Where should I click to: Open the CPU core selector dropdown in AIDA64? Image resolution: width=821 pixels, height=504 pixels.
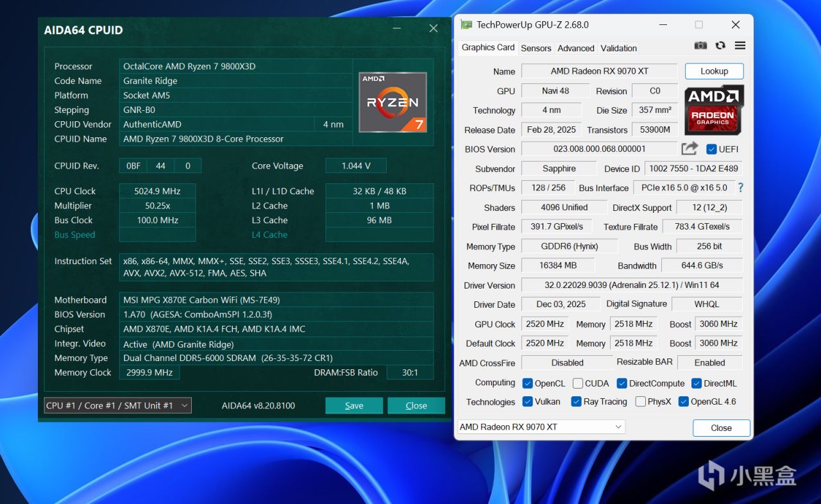tap(117, 405)
